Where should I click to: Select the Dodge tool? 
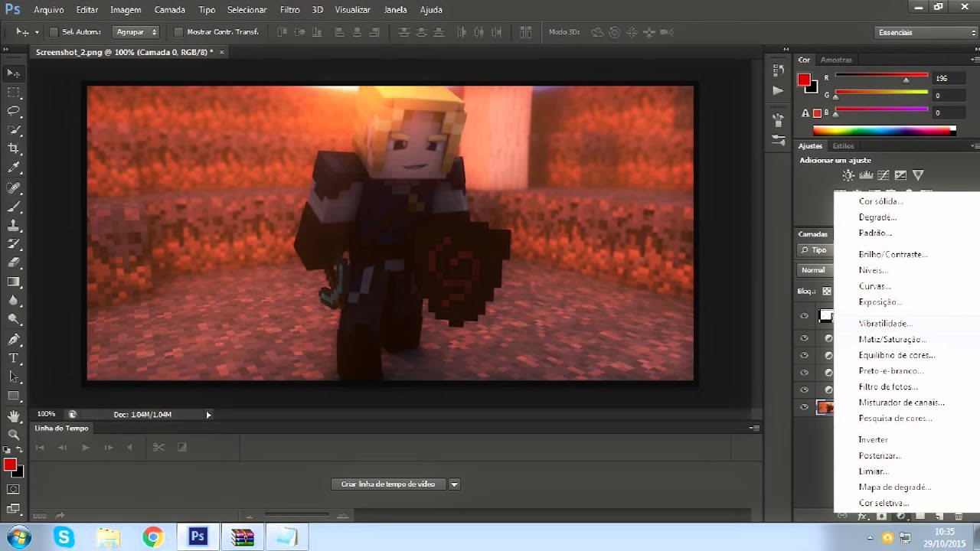14,319
